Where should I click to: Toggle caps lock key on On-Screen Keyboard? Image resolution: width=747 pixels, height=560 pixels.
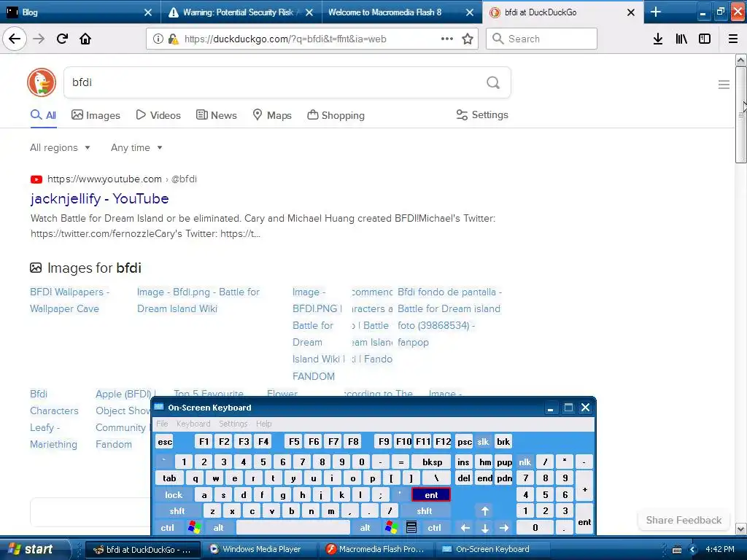tap(174, 495)
